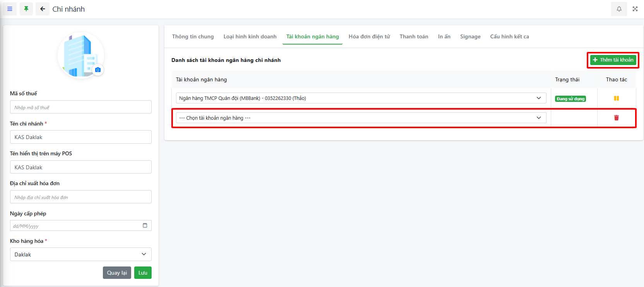Switch to the Thông tin chung tab
Screen dimensions: 644x287
[193, 36]
